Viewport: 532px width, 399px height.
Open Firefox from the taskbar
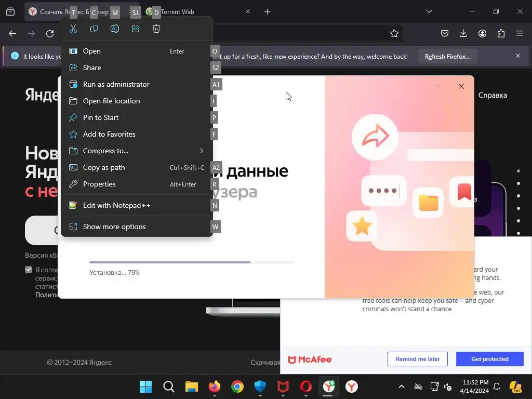coord(215,387)
